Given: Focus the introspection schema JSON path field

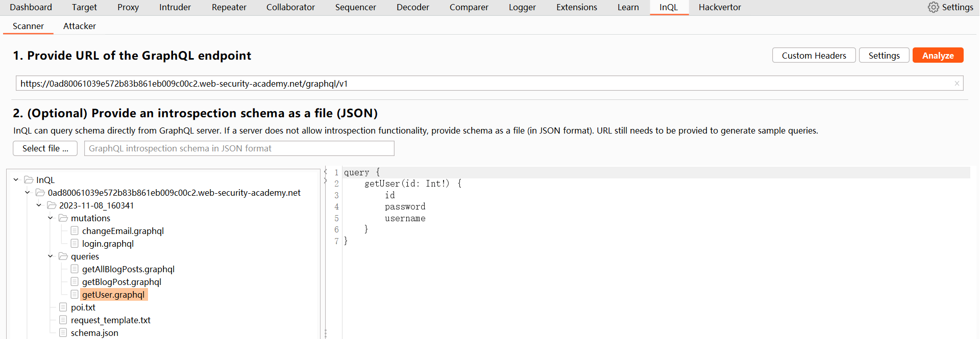Looking at the screenshot, I should pos(239,148).
